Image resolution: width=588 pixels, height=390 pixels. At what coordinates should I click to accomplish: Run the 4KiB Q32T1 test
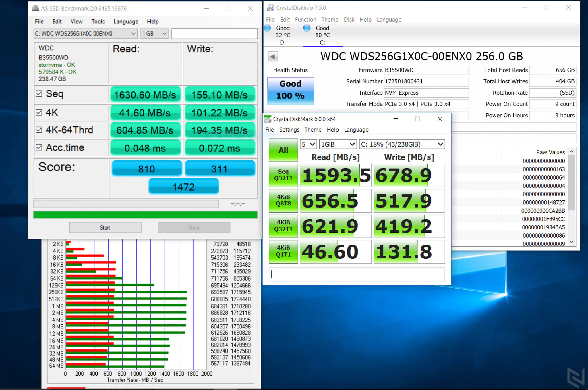pyautogui.click(x=283, y=226)
